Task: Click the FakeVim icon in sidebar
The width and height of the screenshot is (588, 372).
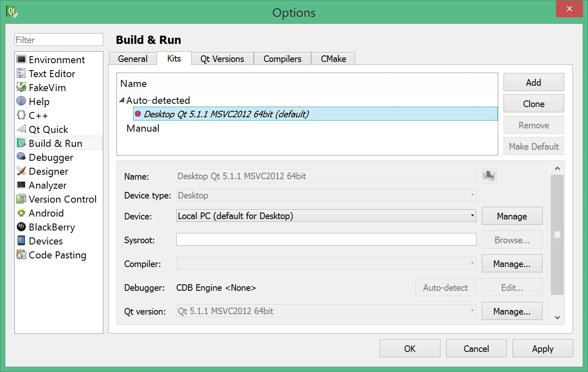Action: click(x=21, y=87)
